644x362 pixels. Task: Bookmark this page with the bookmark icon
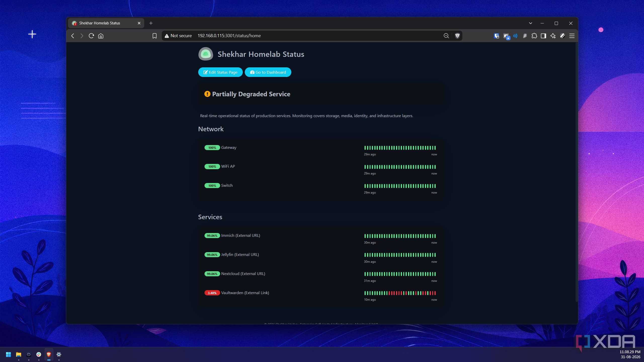pyautogui.click(x=154, y=36)
